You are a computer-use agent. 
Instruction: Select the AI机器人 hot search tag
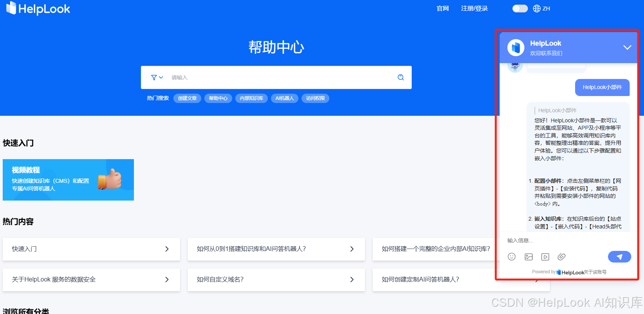[x=284, y=98]
